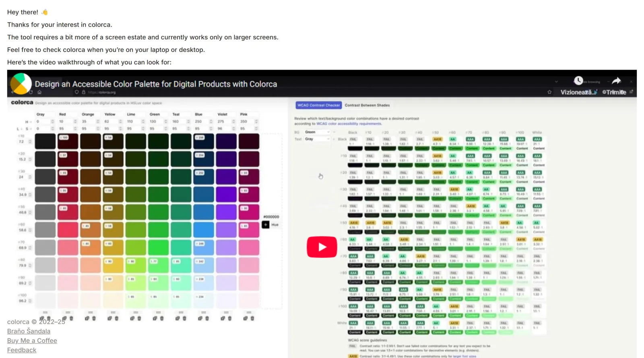
Task: Click the Blue column hue field showing 250
Action: (x=203, y=122)
